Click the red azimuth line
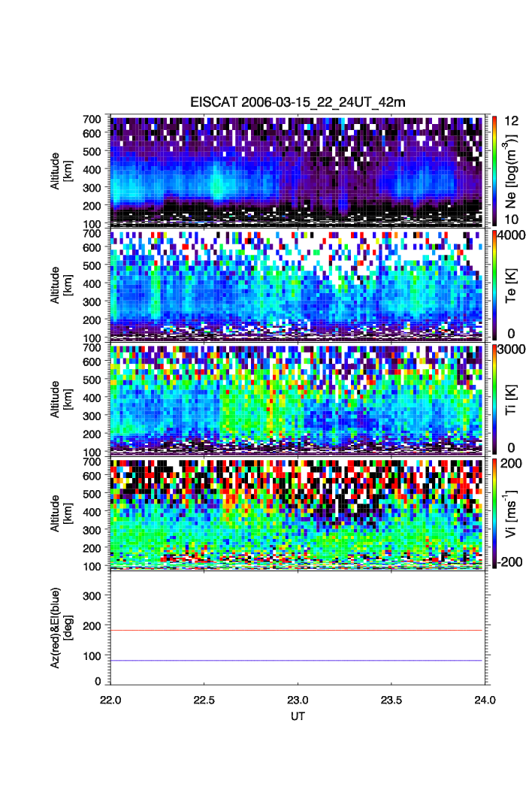The height and width of the screenshot is (799, 532). (x=298, y=630)
